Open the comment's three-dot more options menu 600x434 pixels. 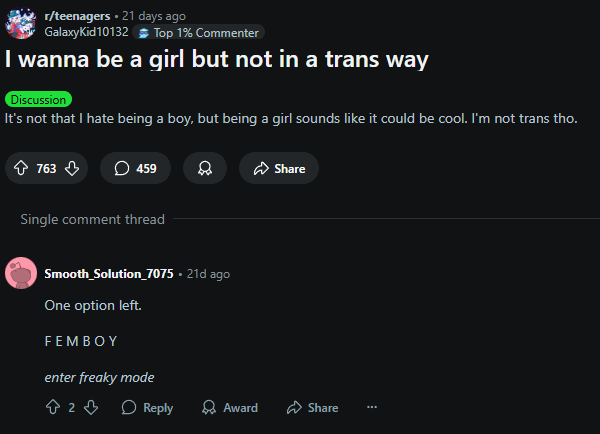click(x=372, y=407)
